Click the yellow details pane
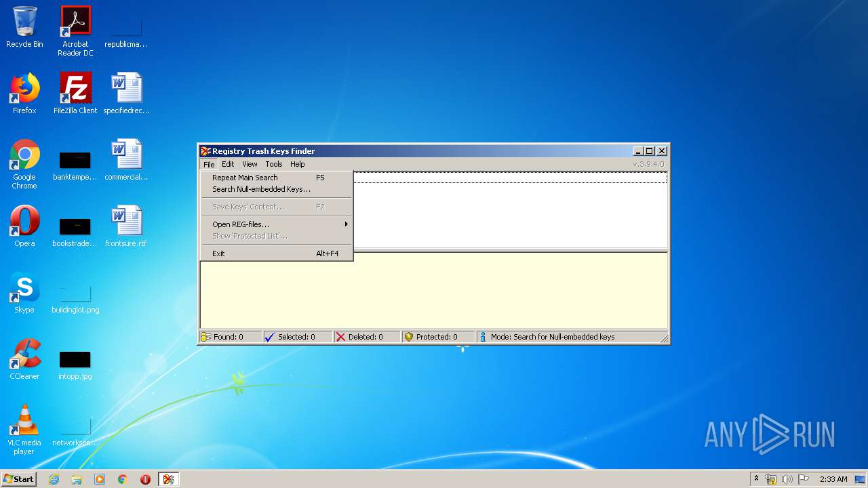The width and height of the screenshot is (868, 488). tap(434, 291)
